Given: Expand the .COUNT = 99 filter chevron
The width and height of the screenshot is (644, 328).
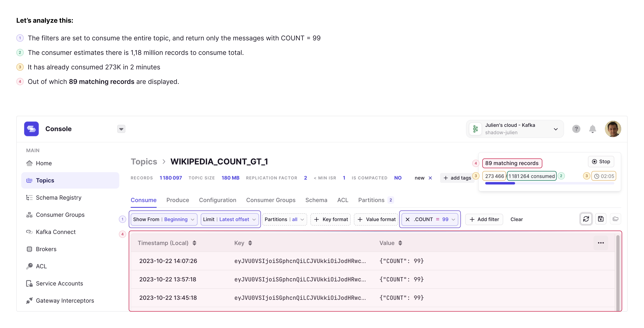Looking at the screenshot, I should pos(453,219).
